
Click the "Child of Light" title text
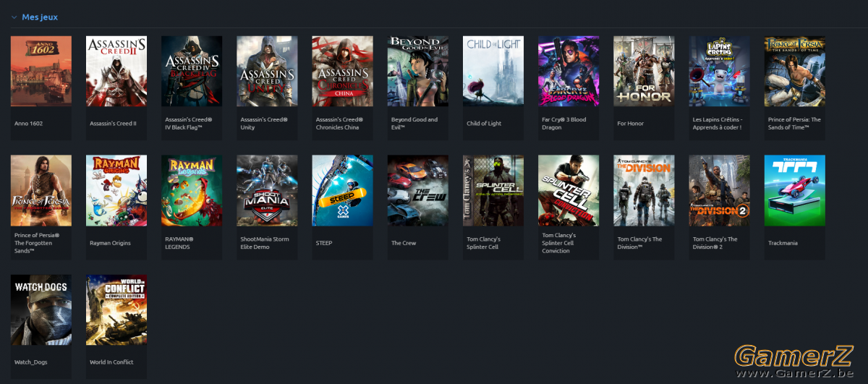(x=484, y=124)
